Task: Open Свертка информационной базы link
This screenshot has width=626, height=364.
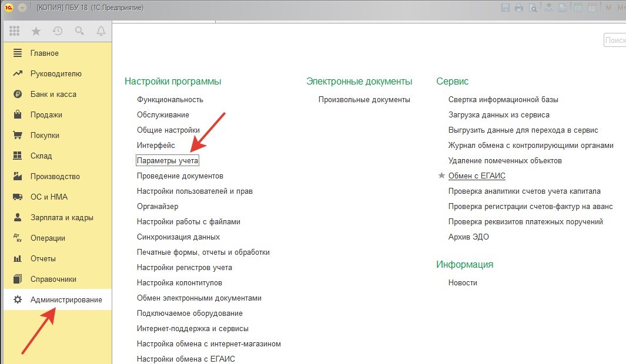Action: [x=503, y=100]
